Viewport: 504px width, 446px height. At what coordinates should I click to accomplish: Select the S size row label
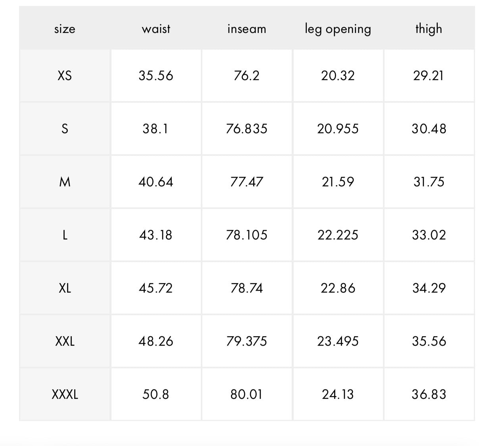[x=65, y=128]
